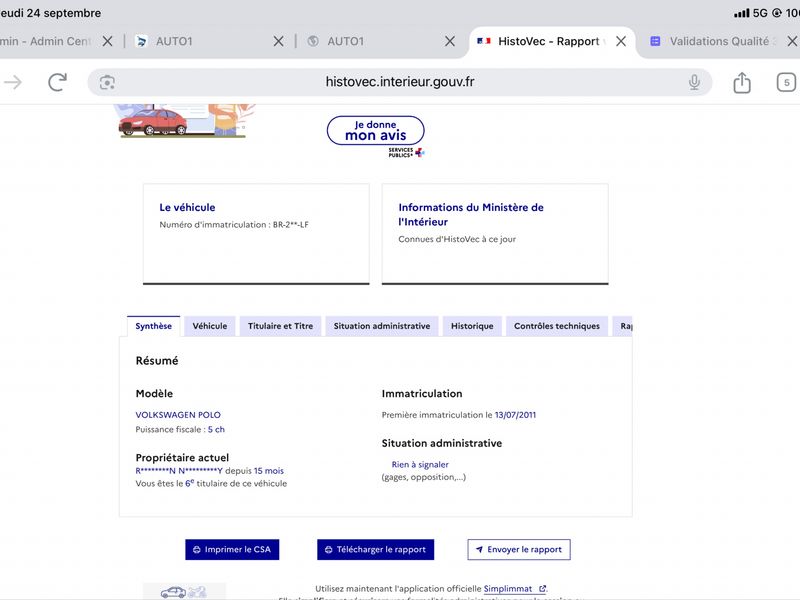Close the second AUTO1 browser tab
The height and width of the screenshot is (600, 800).
click(449, 41)
